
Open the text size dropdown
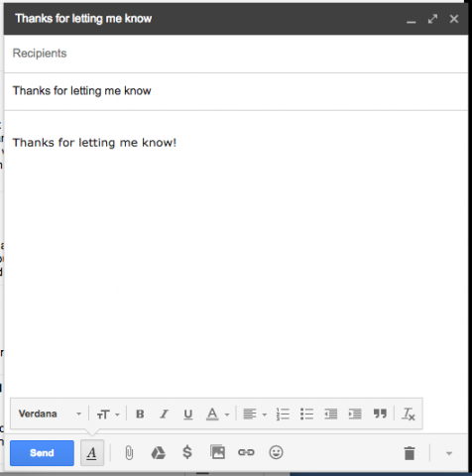tap(108, 415)
